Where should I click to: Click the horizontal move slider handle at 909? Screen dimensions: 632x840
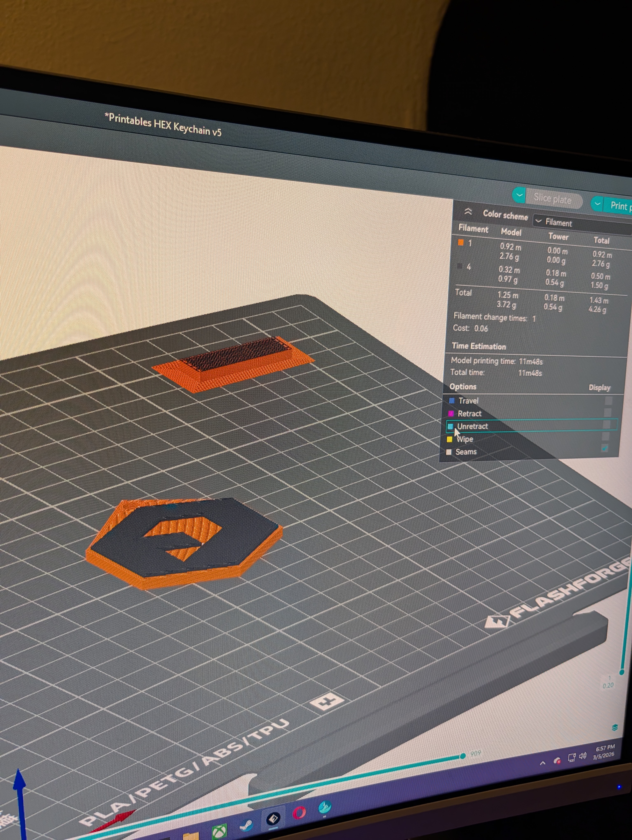tap(463, 756)
